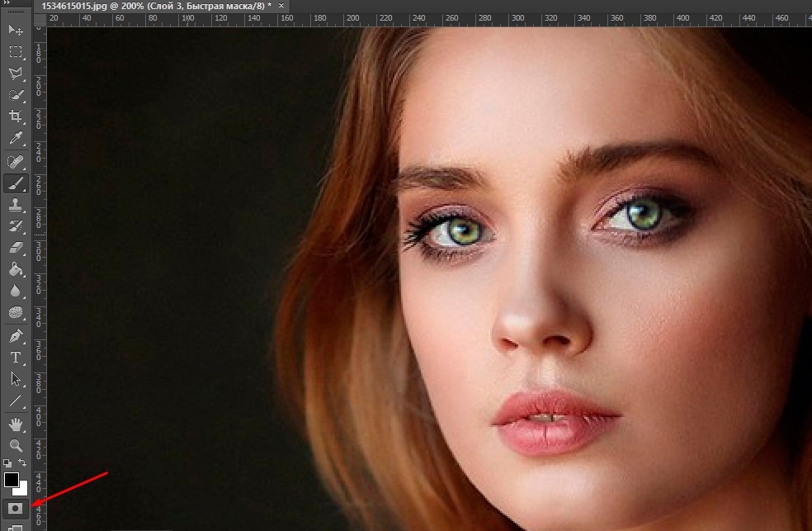Select the Eyedropper tool

(16, 138)
